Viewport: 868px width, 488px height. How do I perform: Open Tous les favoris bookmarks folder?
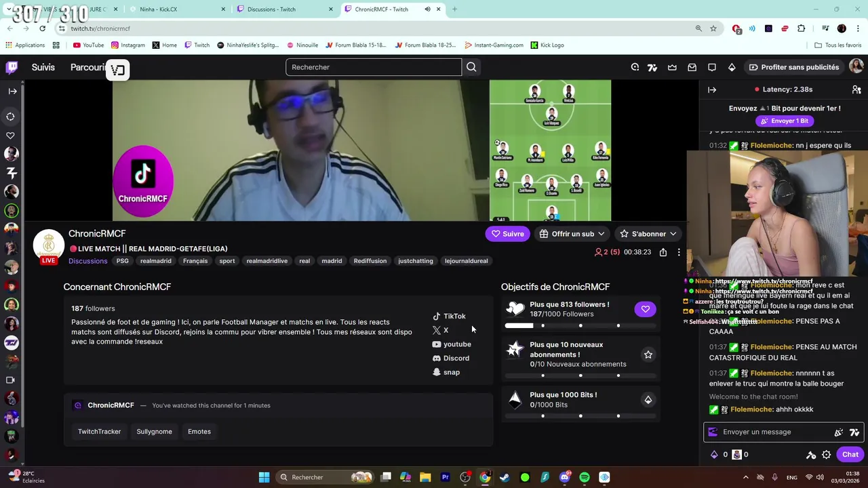tap(838, 45)
